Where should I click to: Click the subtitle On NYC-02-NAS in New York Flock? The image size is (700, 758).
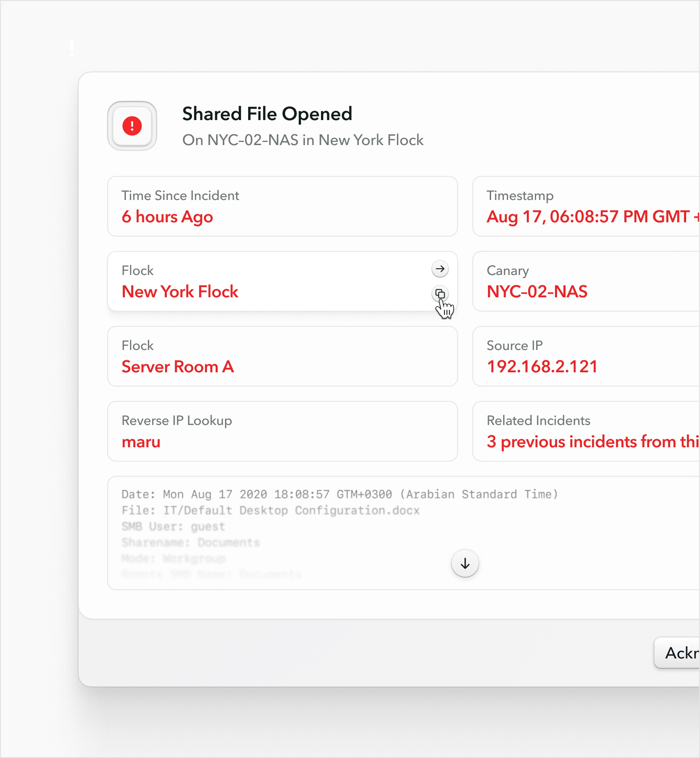303,140
